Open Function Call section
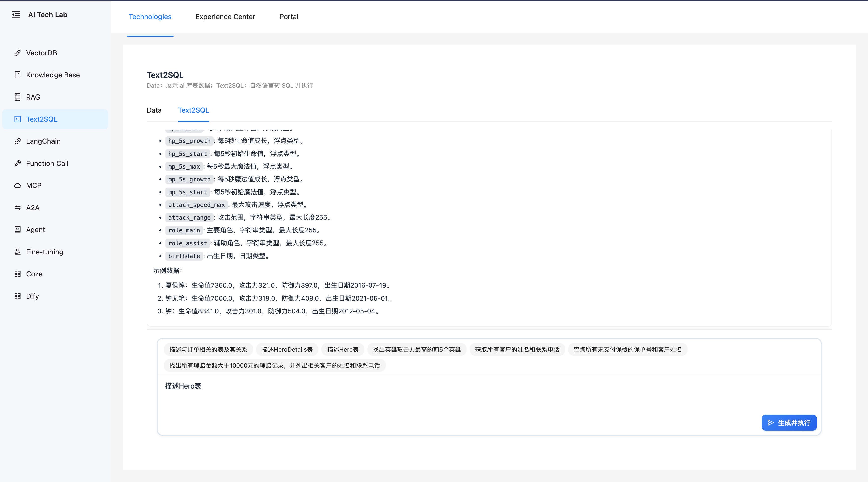The width and height of the screenshot is (868, 482). pyautogui.click(x=55, y=164)
